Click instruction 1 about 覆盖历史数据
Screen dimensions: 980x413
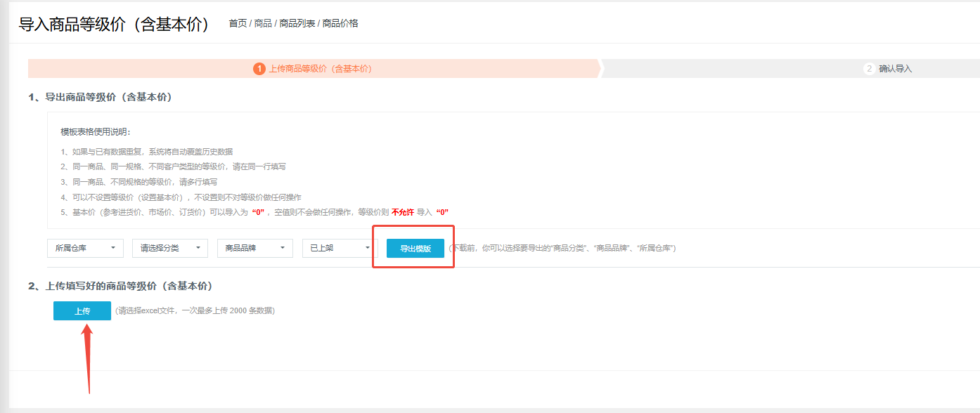147,152
